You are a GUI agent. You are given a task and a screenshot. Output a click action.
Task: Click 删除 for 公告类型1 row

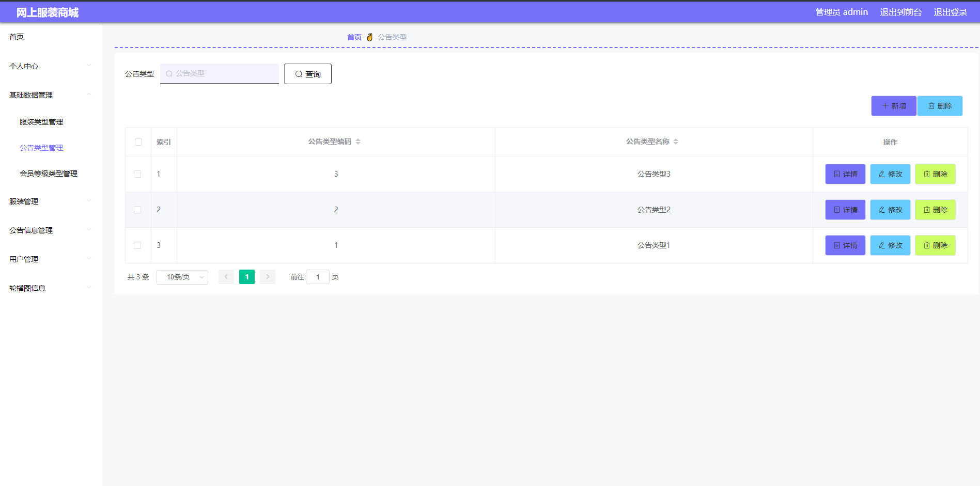935,245
